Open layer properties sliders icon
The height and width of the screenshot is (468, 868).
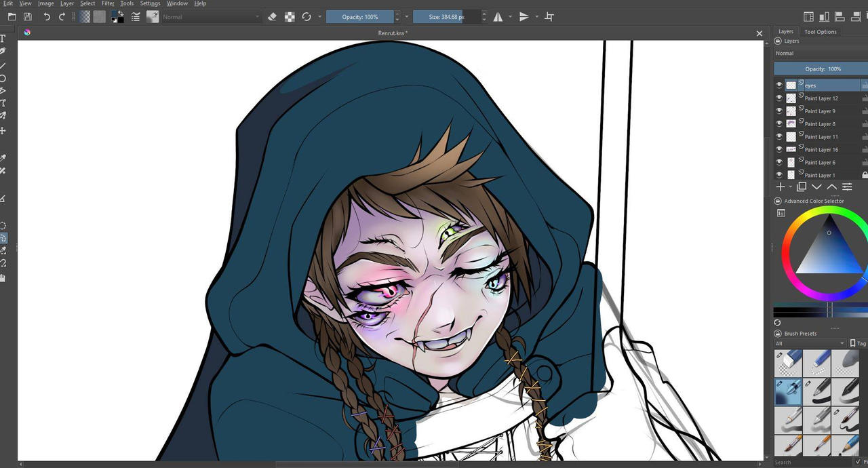click(847, 187)
